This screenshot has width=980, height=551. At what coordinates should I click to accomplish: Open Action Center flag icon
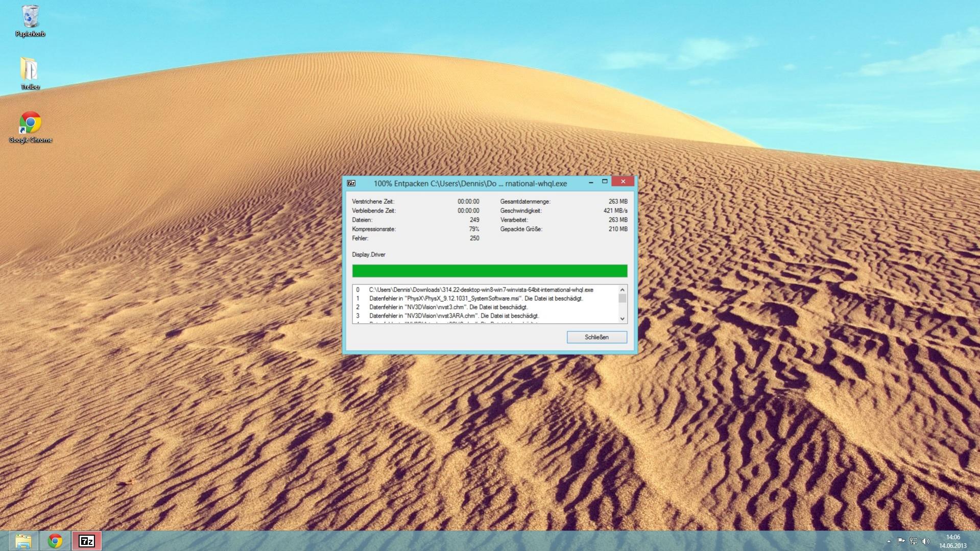coord(901,541)
